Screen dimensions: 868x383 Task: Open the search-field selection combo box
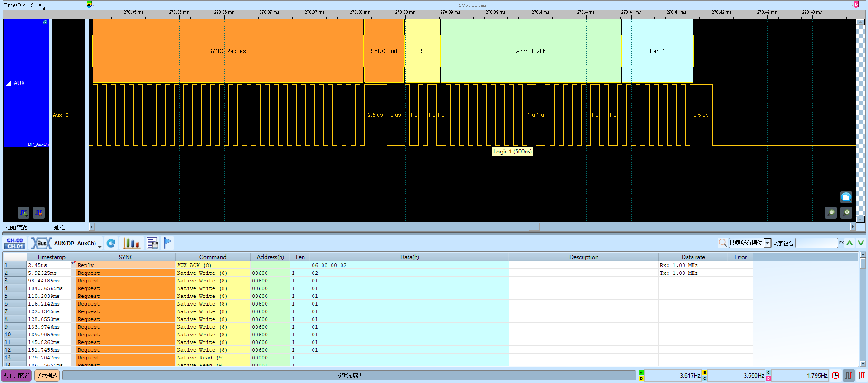pyautogui.click(x=749, y=243)
